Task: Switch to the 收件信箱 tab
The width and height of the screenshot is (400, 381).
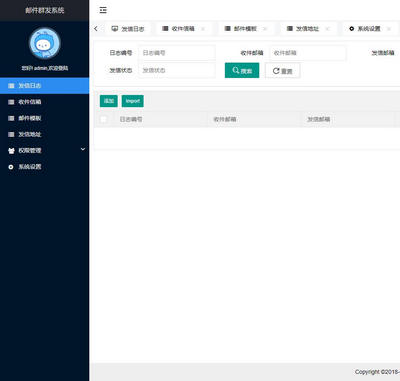Action: [183, 29]
